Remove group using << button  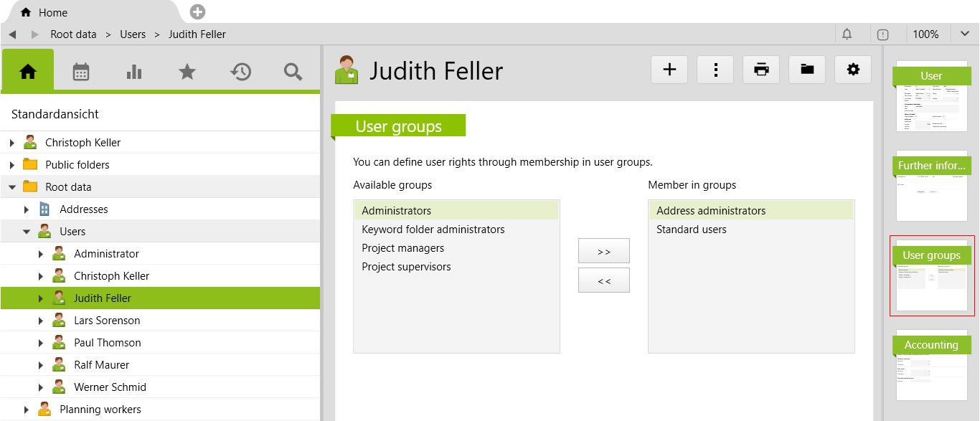click(x=604, y=280)
